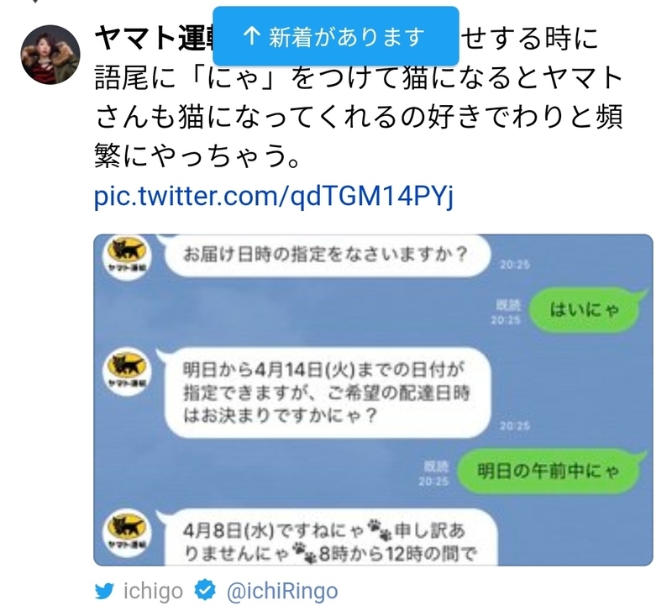The height and width of the screenshot is (616, 672).
Task: Click the tweet line ending 繁にやっちゃう。
Action: (x=197, y=155)
